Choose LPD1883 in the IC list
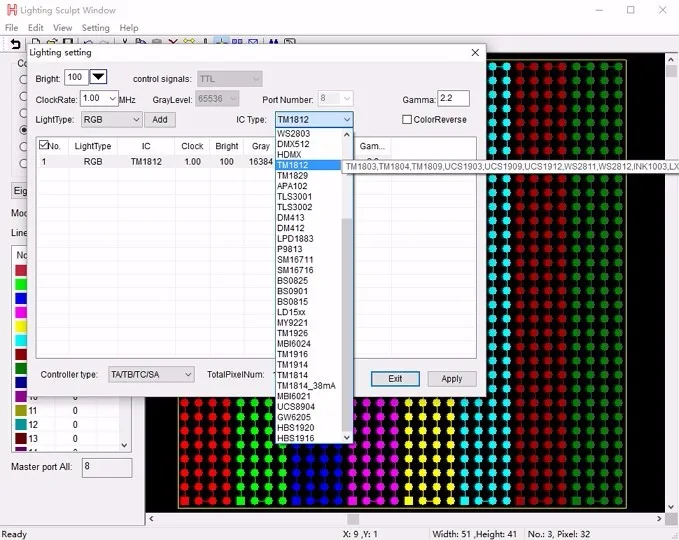 coord(308,239)
